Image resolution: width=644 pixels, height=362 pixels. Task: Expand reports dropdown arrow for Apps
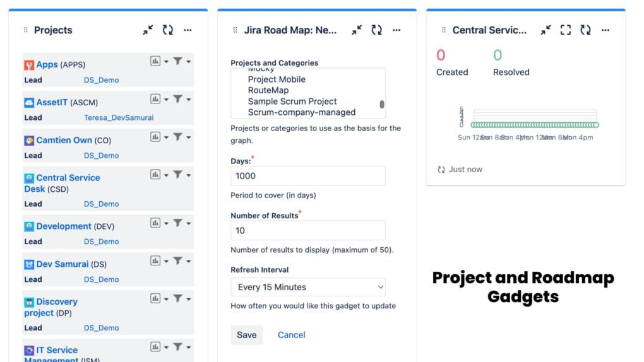coord(166,62)
